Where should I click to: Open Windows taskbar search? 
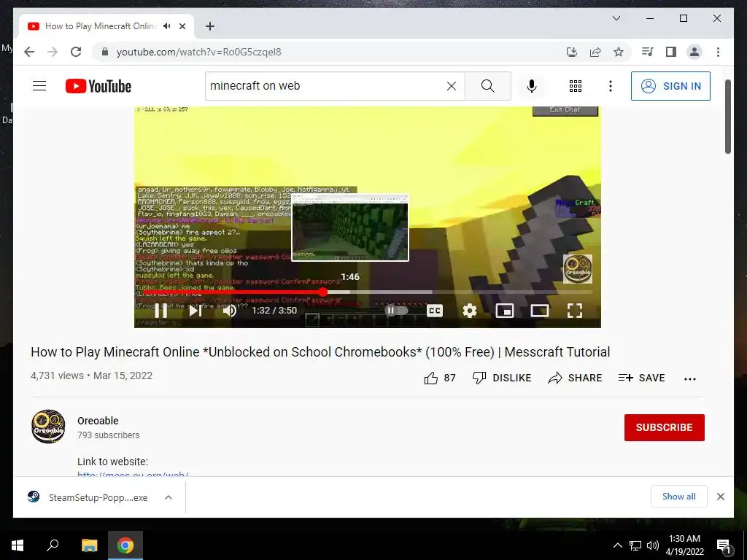coord(53,545)
